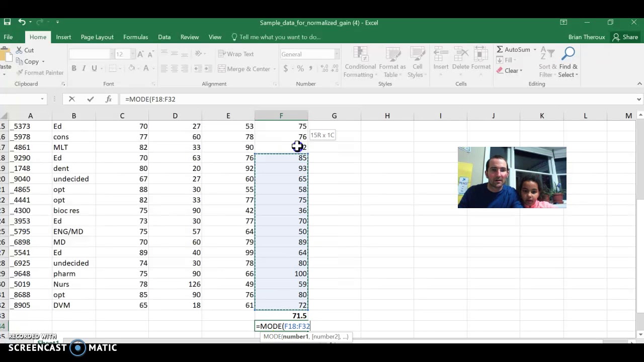This screenshot has height=362, width=644.
Task: Select column G header
Action: tap(334, 116)
